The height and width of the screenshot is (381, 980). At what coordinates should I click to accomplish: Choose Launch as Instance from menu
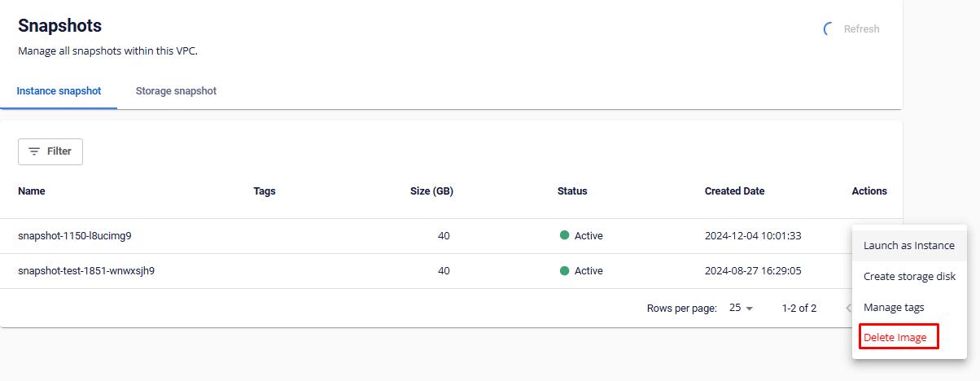click(x=908, y=245)
